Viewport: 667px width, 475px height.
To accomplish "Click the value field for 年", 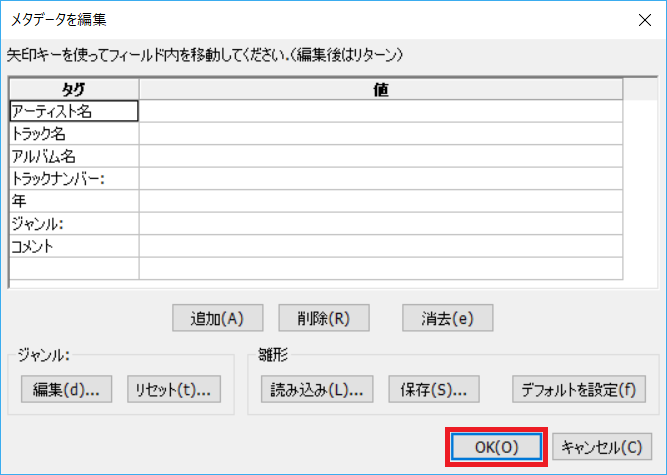I will click(381, 201).
